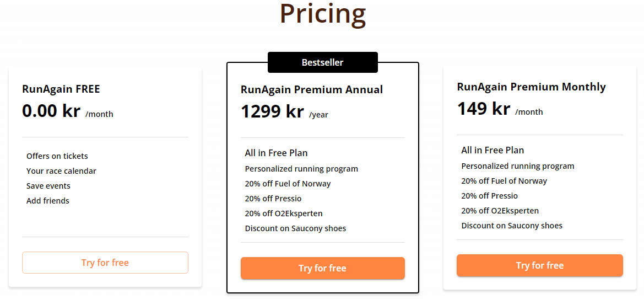Click Personalized running program in Annual plan
The width and height of the screenshot is (644, 299).
click(x=301, y=169)
